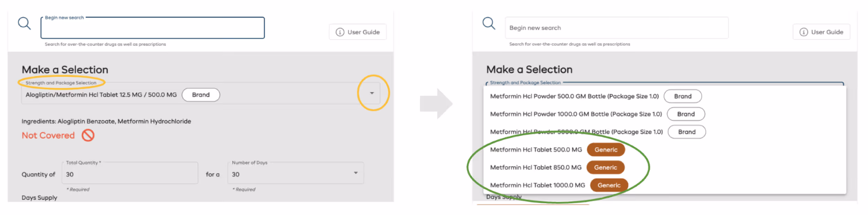Click the Brand badge for Powder 500.0 GM Bottle
This screenshot has width=868, height=215.
pos(682,96)
